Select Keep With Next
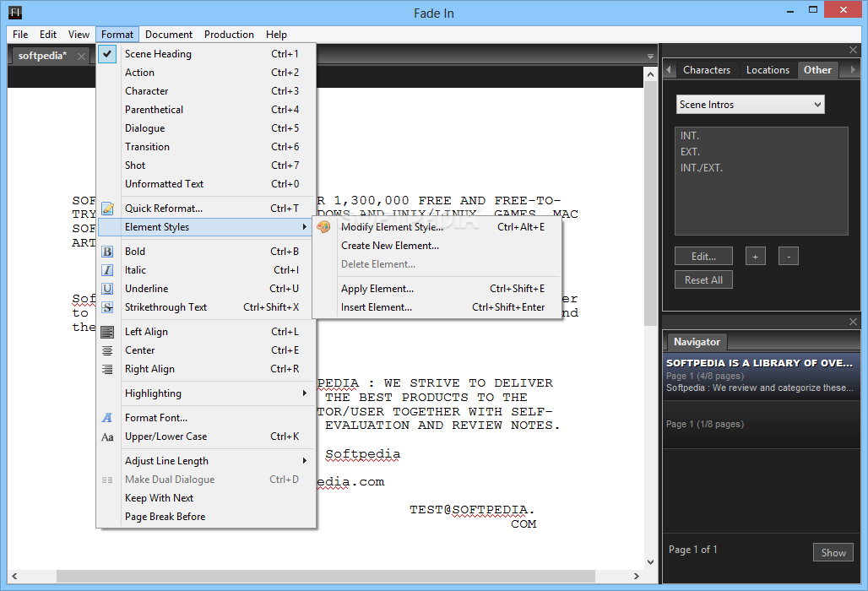Screen dimensions: 868x591 pos(203,498)
